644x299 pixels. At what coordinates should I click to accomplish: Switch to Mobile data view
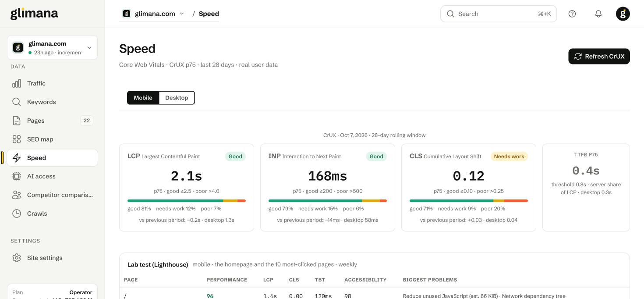pos(143,98)
